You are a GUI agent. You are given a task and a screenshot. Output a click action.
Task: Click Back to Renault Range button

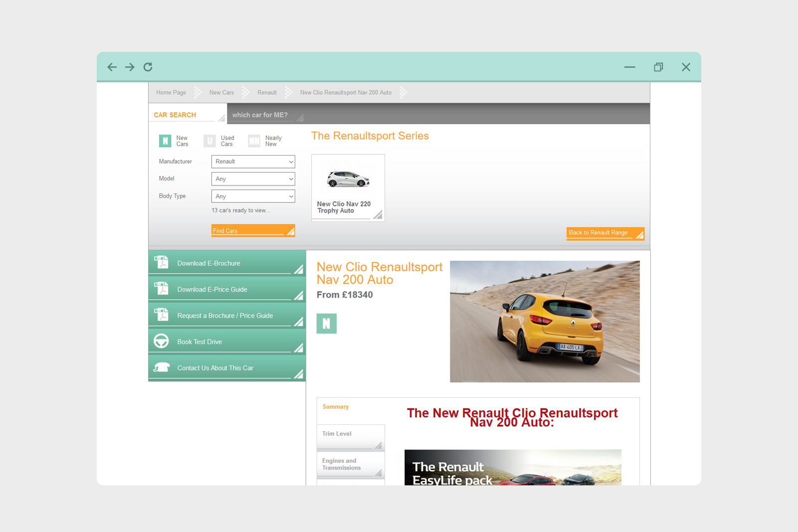[x=604, y=233]
